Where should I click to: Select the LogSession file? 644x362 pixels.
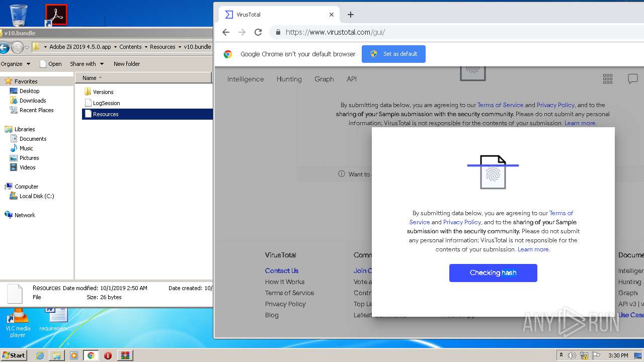pyautogui.click(x=106, y=103)
